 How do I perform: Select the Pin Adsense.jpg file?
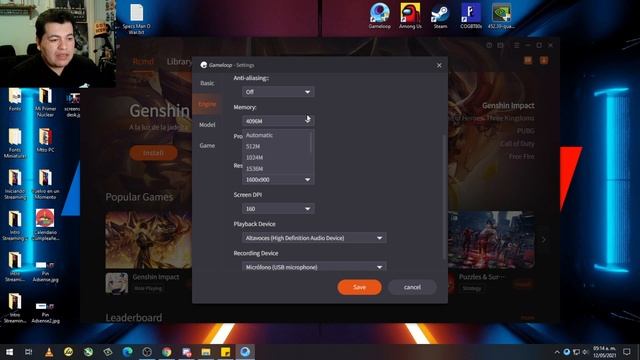pyautogui.click(x=45, y=271)
